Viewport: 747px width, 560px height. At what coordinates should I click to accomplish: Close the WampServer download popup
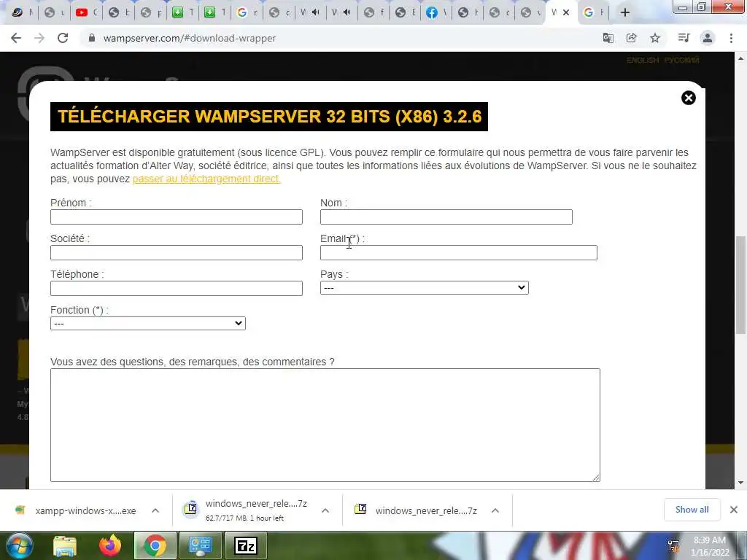[x=689, y=98]
